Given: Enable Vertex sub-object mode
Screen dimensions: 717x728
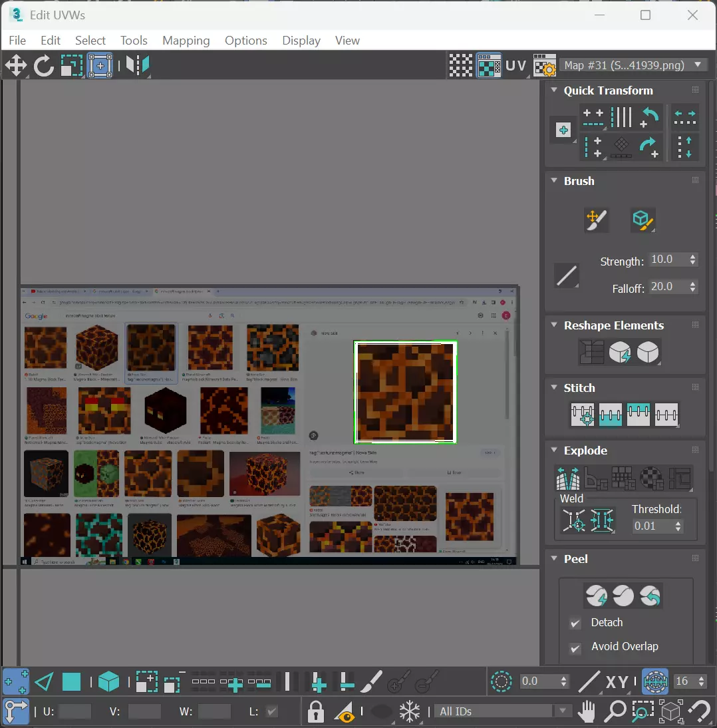Looking at the screenshot, I should [16, 681].
